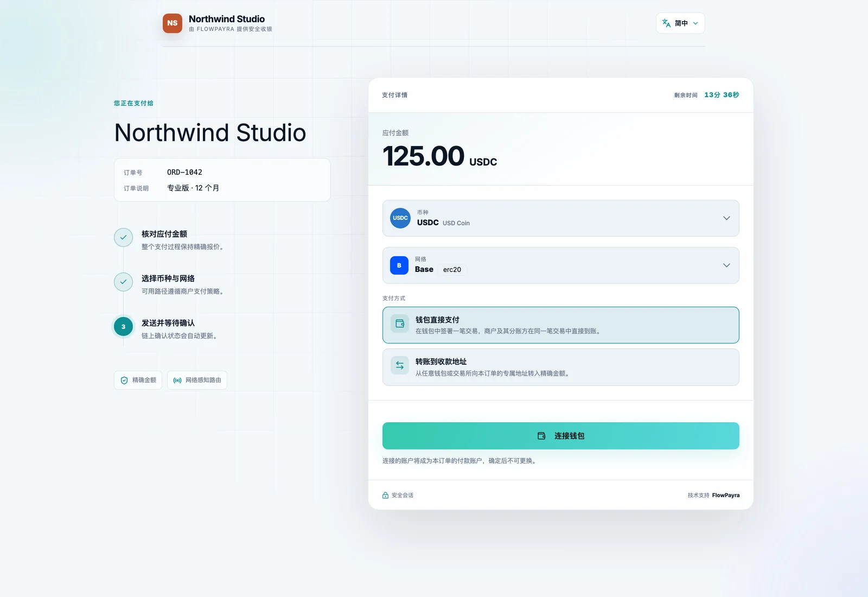Click the shield icon in 精确金额 badge
The height and width of the screenshot is (597, 868).
[x=124, y=380]
